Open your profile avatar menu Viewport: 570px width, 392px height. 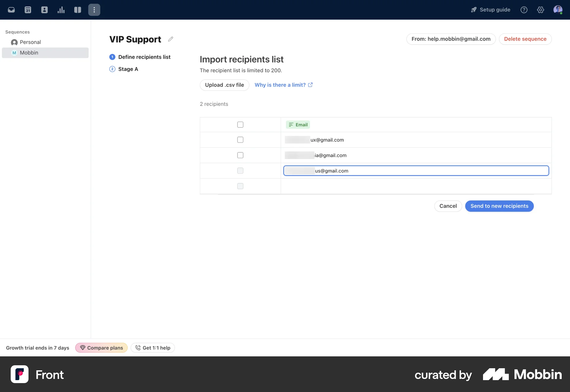(558, 10)
